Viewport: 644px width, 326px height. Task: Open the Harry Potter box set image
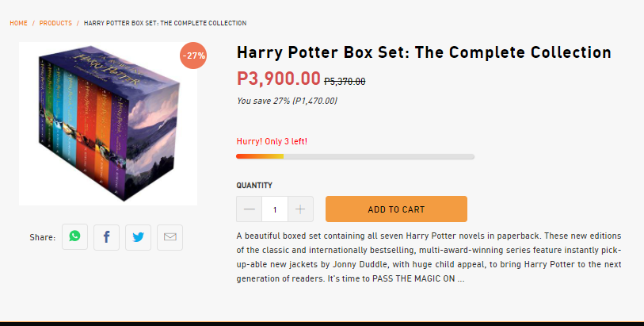coord(108,123)
